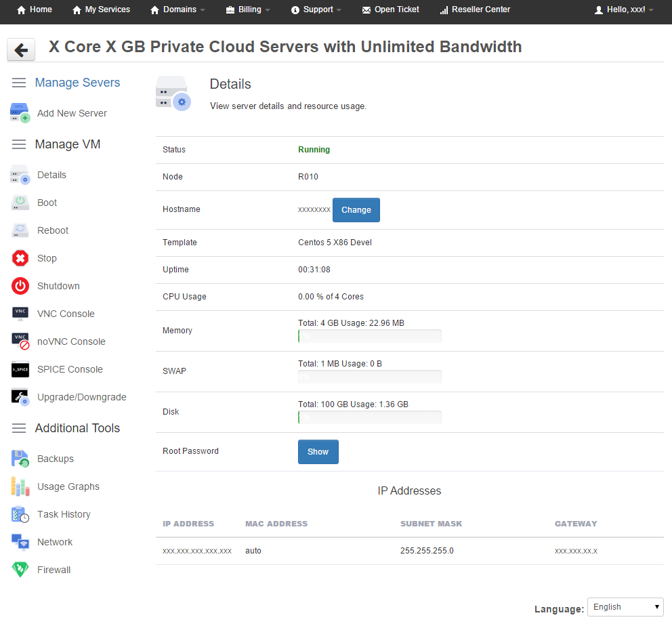Click the back arrow button
Screen dimensions: 672x626
(21, 49)
